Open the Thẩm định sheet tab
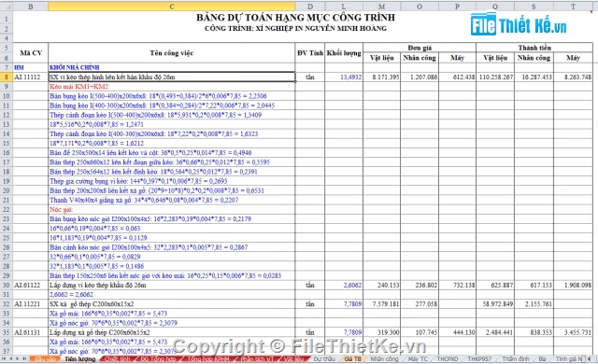The width and height of the screenshot is (598, 364). pyautogui.click(x=516, y=358)
